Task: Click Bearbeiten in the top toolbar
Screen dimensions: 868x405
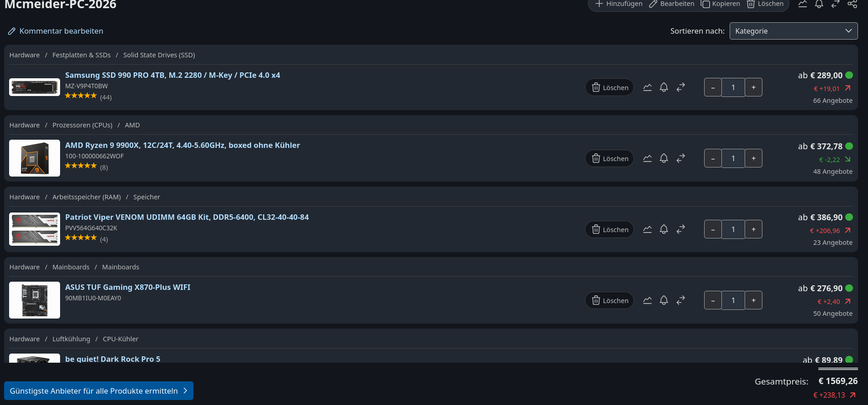Action: pyautogui.click(x=672, y=4)
